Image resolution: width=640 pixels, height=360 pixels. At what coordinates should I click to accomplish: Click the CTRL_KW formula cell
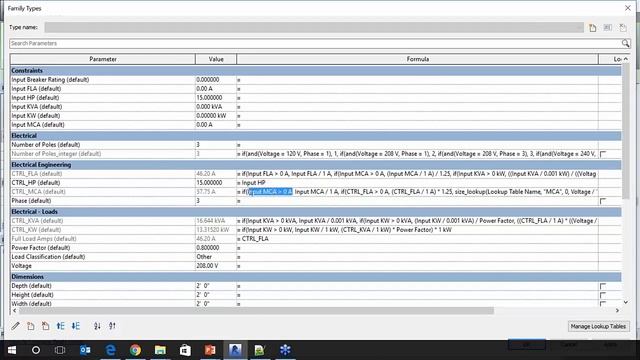417,230
